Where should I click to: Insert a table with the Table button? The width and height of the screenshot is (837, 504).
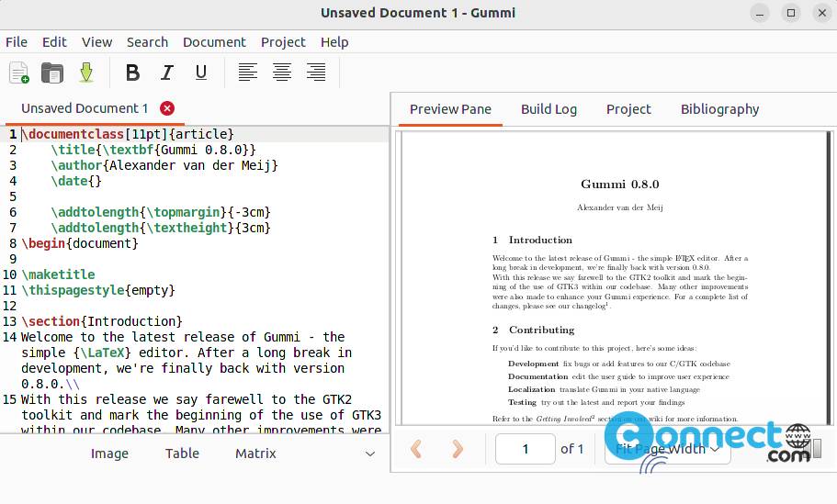[x=182, y=454]
